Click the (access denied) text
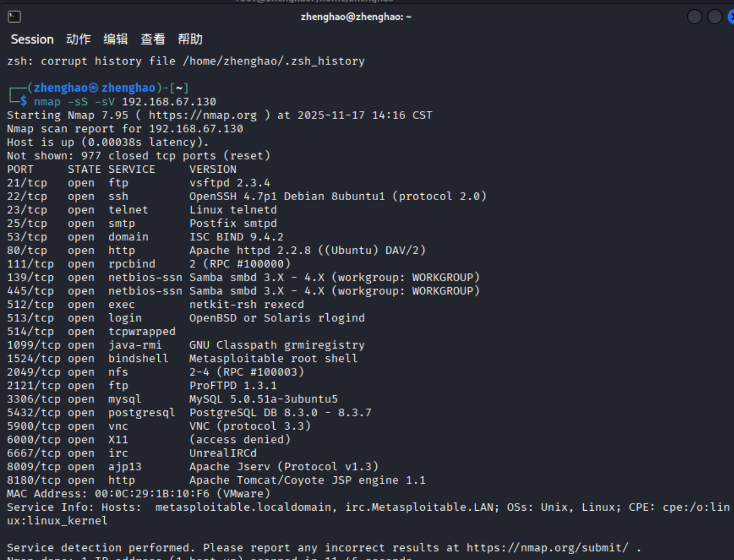Viewport: 734px width, 560px height. (240, 440)
